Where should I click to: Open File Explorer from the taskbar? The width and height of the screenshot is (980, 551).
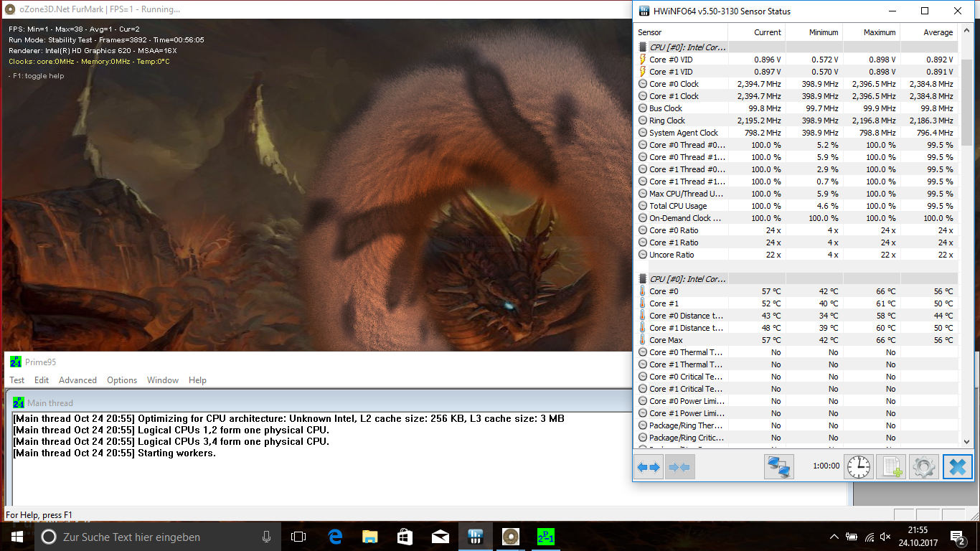click(x=369, y=537)
